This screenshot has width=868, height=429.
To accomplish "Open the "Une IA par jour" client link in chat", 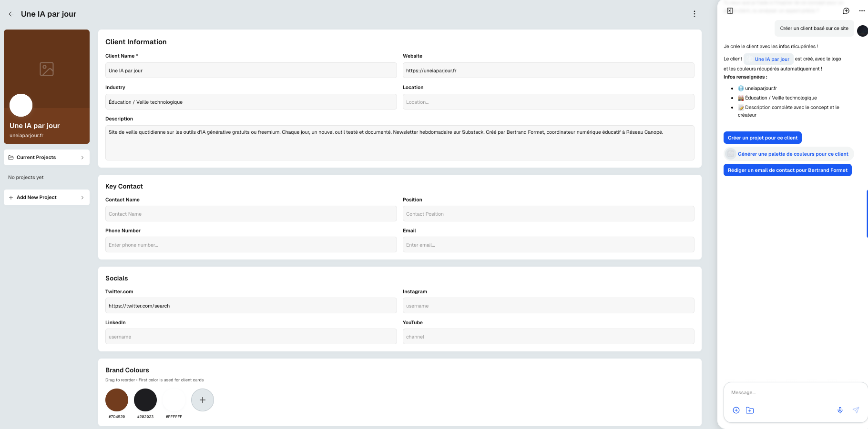I will [x=771, y=60].
